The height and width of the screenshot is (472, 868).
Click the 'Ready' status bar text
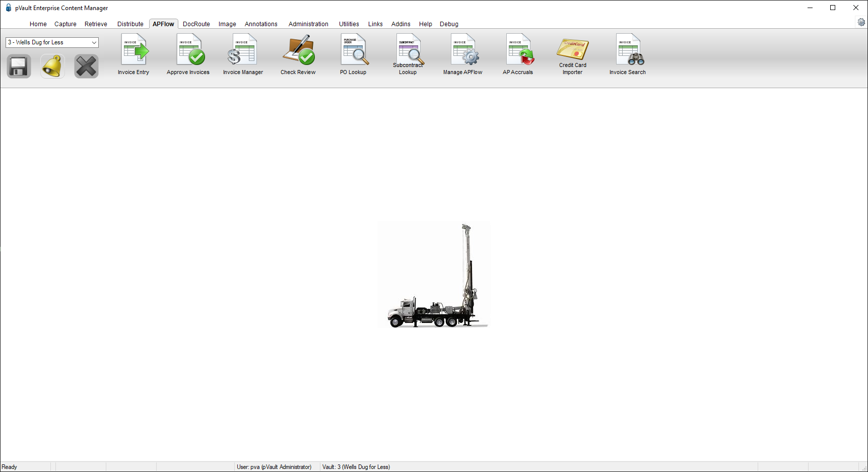(10, 467)
